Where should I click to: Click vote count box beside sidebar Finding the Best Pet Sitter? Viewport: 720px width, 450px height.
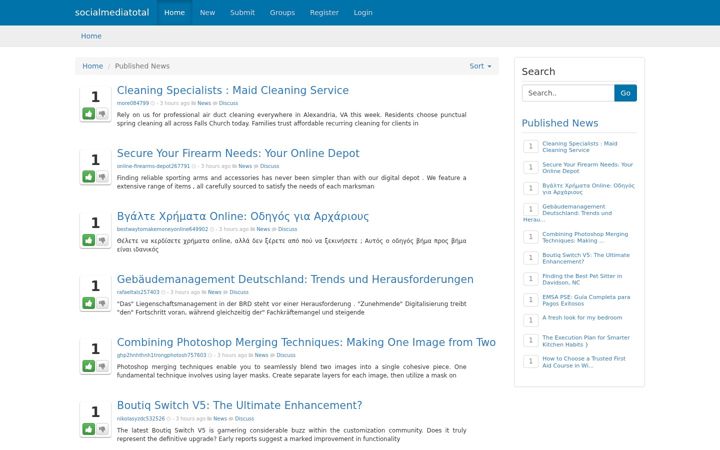[530, 279]
